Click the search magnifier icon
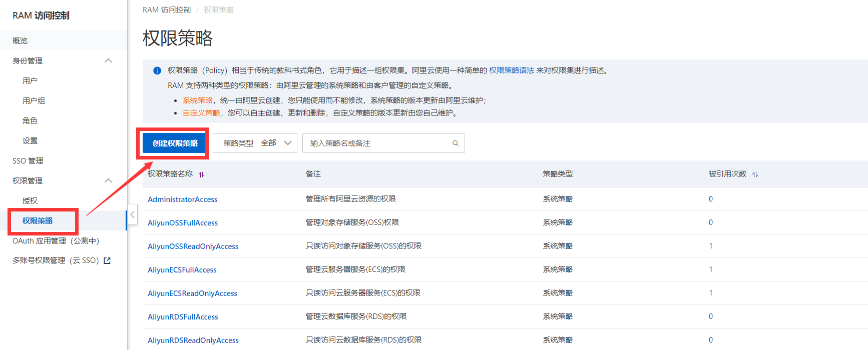Image resolution: width=868 pixels, height=350 pixels. pos(456,143)
